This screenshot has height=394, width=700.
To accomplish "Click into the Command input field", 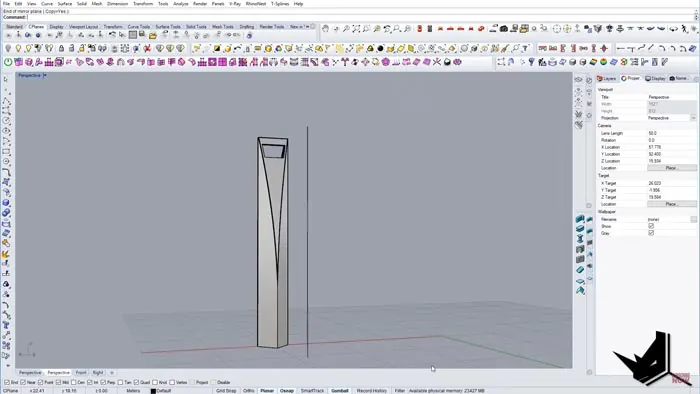I will pos(359,17).
